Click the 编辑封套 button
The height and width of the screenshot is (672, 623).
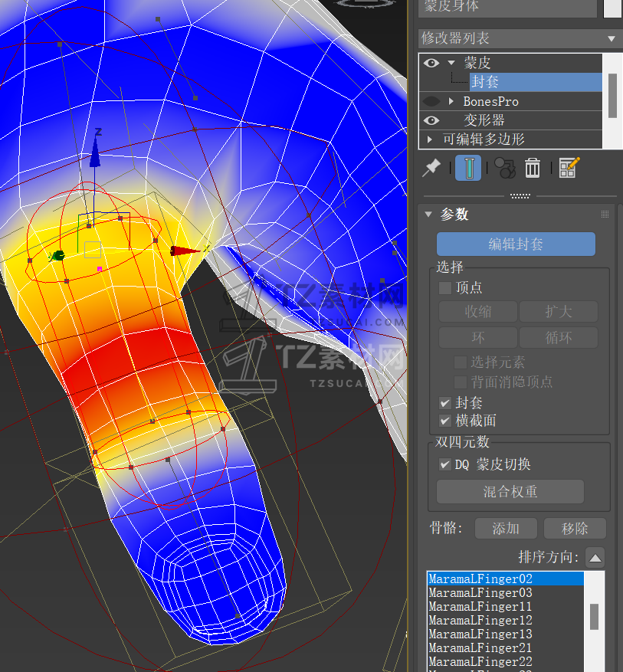click(x=516, y=244)
